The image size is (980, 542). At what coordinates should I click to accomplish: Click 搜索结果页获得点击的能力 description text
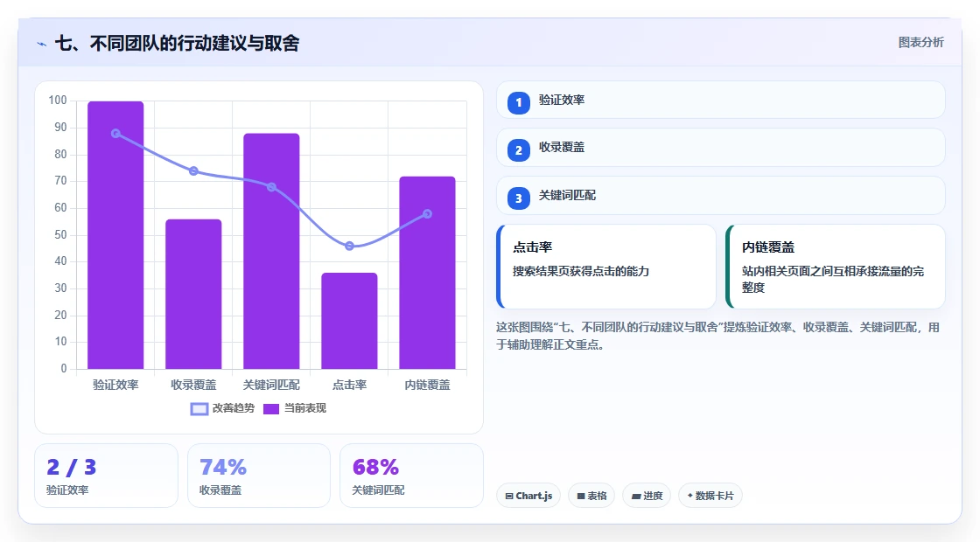[x=581, y=272]
